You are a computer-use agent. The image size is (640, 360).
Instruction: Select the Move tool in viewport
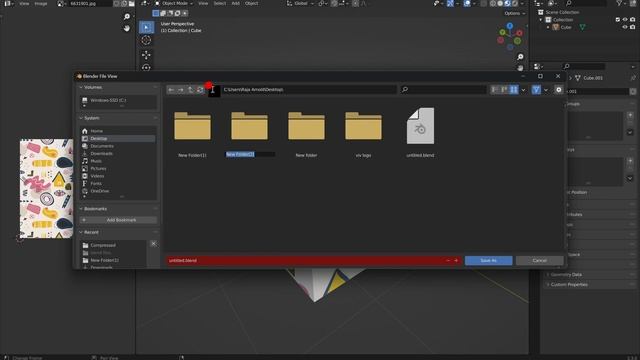pyautogui.click(x=146, y=55)
